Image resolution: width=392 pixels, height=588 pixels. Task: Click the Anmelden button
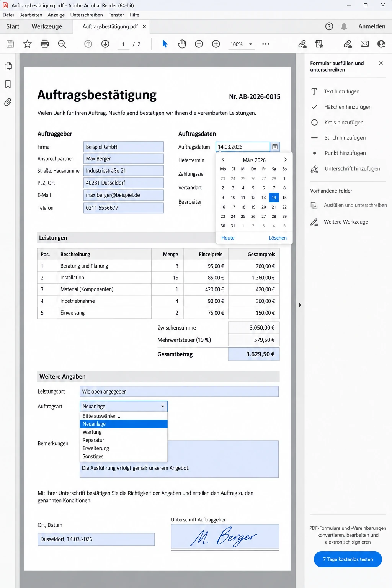(372, 26)
